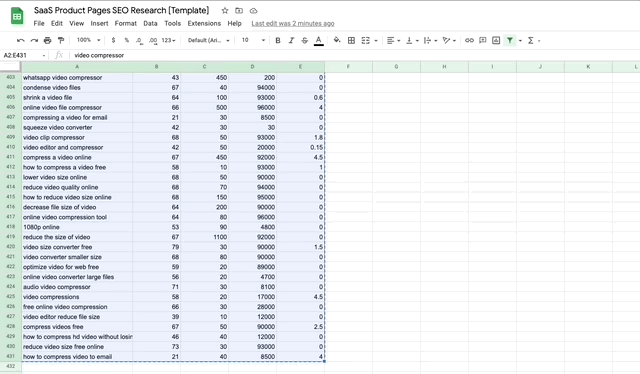The height and width of the screenshot is (374, 640).
Task: Click cell 'squeeze video converter'
Action: point(77,127)
